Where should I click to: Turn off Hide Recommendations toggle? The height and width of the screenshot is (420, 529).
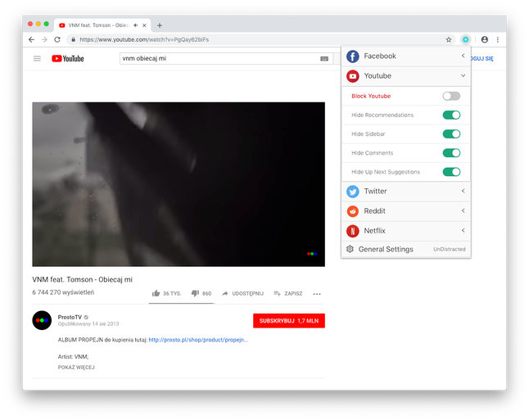451,115
